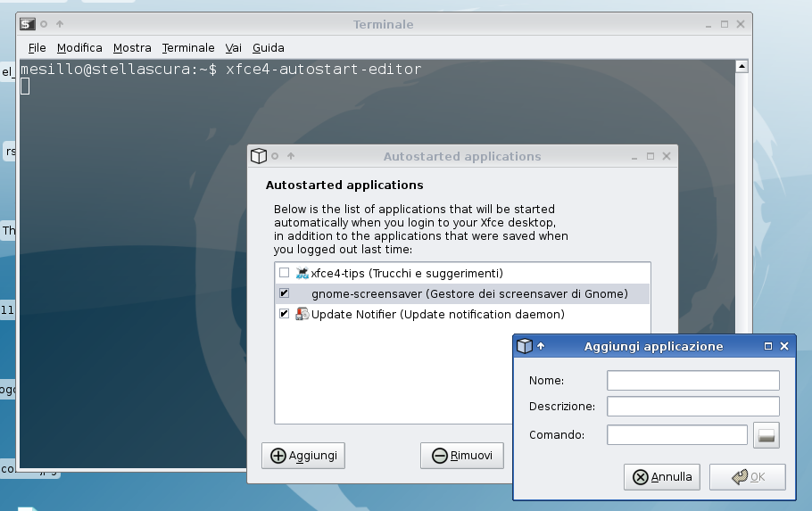Uncheck the gnome-screensaver autostart entry
The width and height of the screenshot is (812, 511).
click(285, 293)
